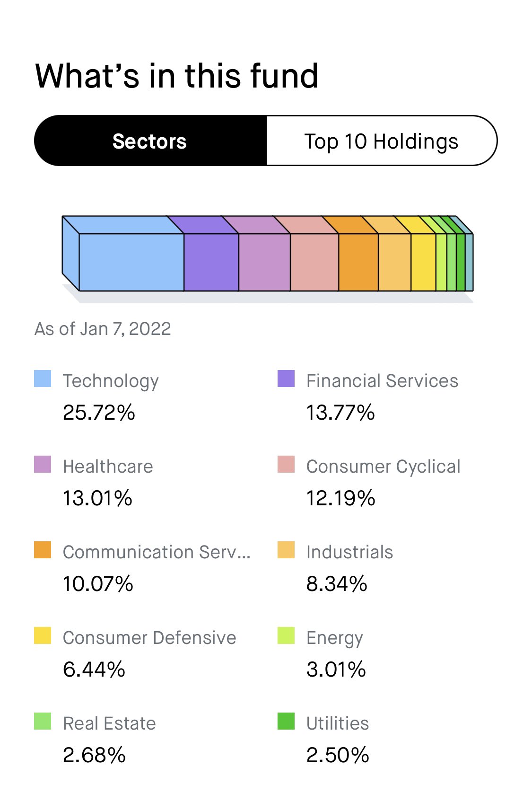Switch to the Top 10 Holdings tab
The image size is (532, 793).
click(382, 141)
